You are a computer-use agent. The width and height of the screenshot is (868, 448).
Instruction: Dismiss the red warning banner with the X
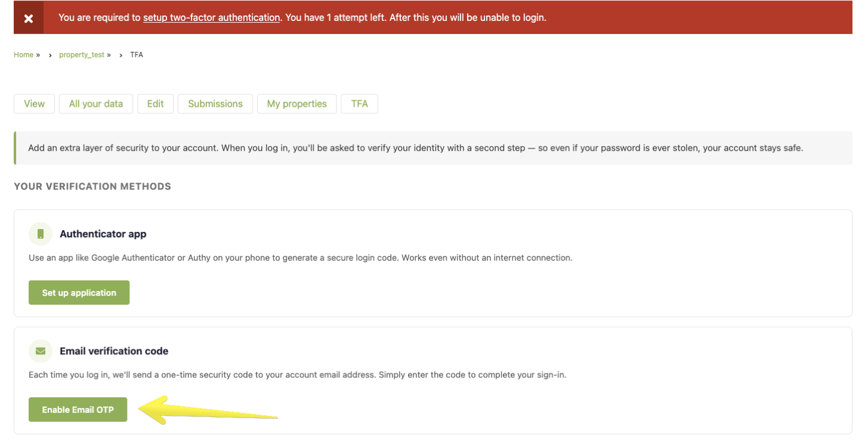[x=28, y=18]
